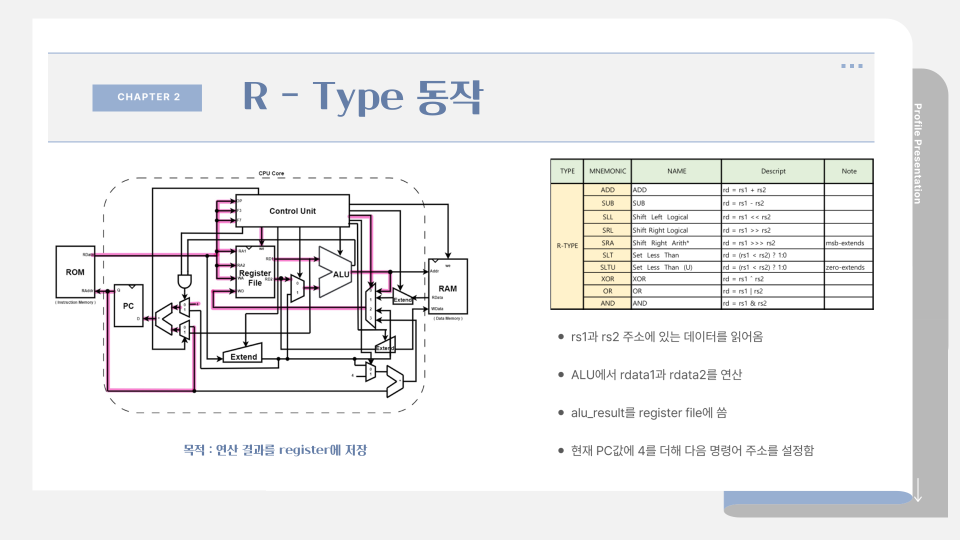Click the CPU Core label
Image resolution: width=960 pixels, height=540 pixels.
pyautogui.click(x=271, y=173)
